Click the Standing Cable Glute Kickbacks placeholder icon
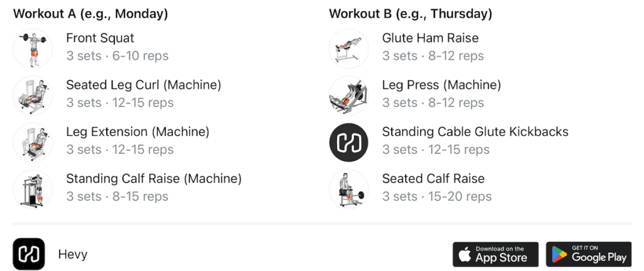 pyautogui.click(x=348, y=142)
